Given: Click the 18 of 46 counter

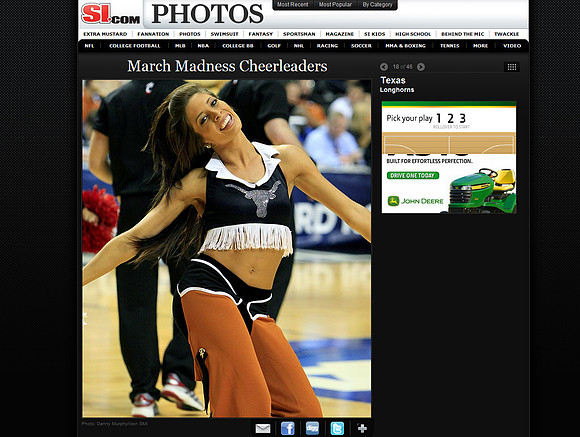Looking at the screenshot, I should [402, 67].
